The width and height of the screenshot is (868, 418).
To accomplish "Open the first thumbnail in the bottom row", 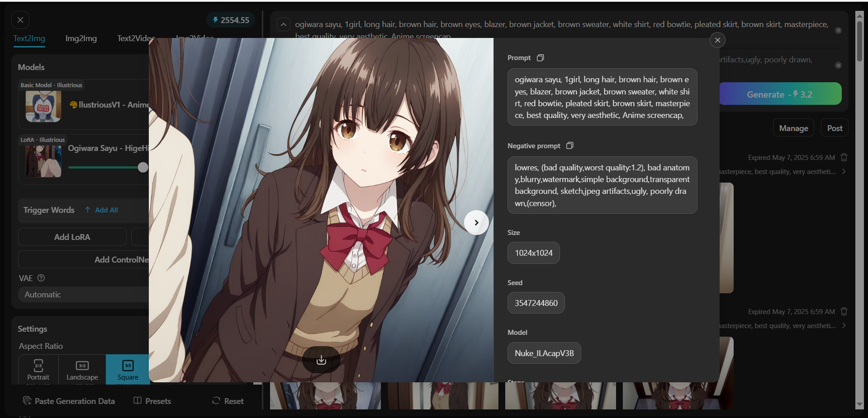I will pyautogui.click(x=325, y=396).
